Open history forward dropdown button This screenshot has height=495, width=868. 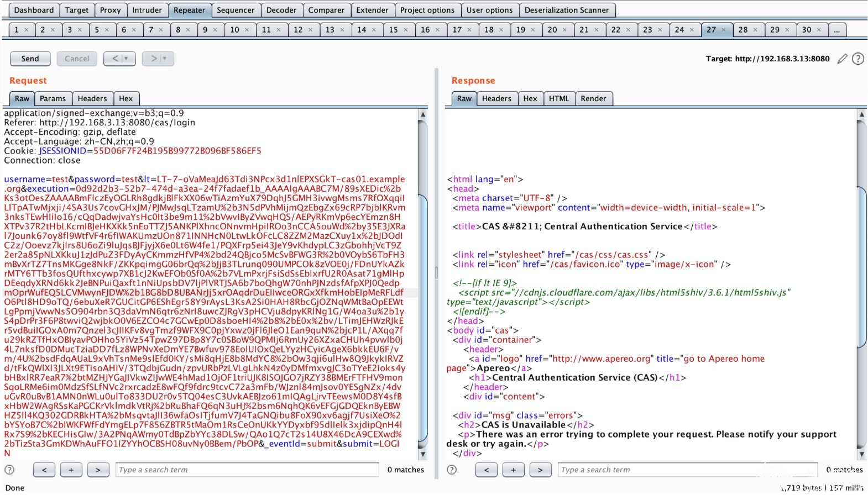coord(158,59)
